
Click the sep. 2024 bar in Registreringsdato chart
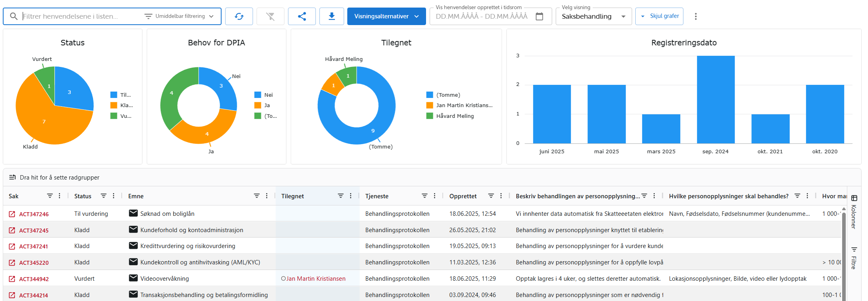(x=715, y=100)
